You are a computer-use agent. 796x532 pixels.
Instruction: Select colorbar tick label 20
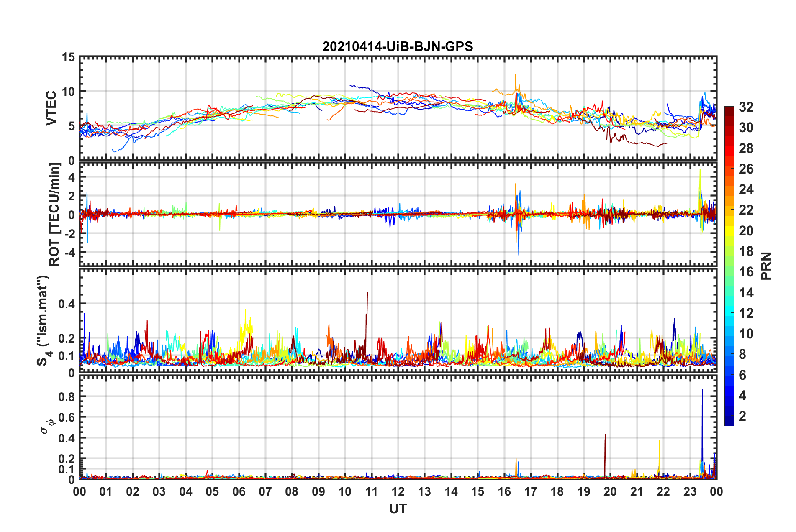(746, 231)
